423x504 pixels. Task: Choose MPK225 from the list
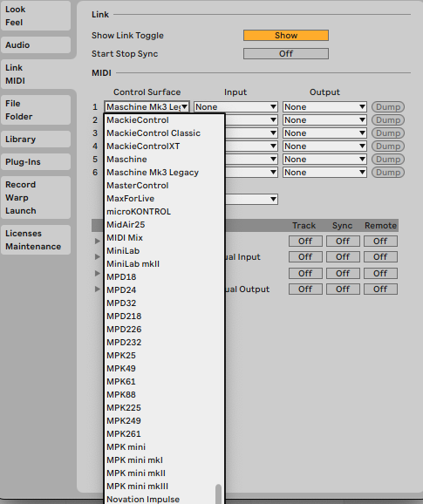click(x=164, y=408)
